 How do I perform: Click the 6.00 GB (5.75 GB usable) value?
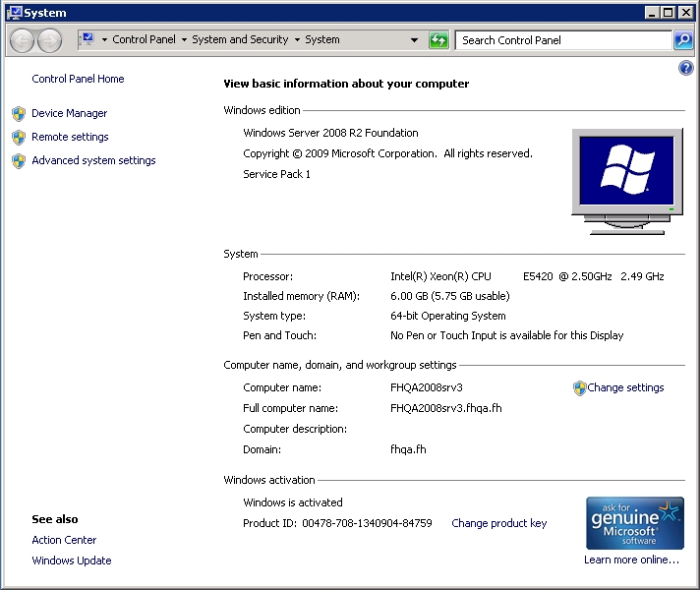pyautogui.click(x=450, y=296)
